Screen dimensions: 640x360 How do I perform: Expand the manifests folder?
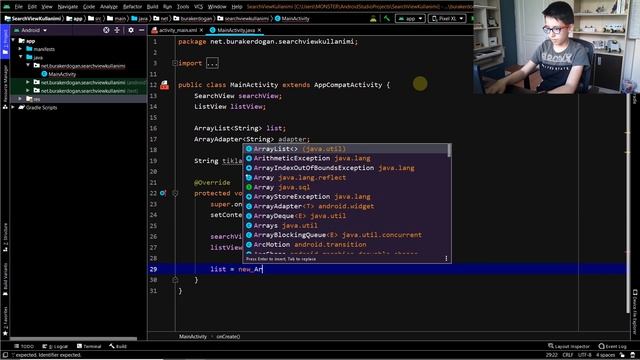pos(20,49)
